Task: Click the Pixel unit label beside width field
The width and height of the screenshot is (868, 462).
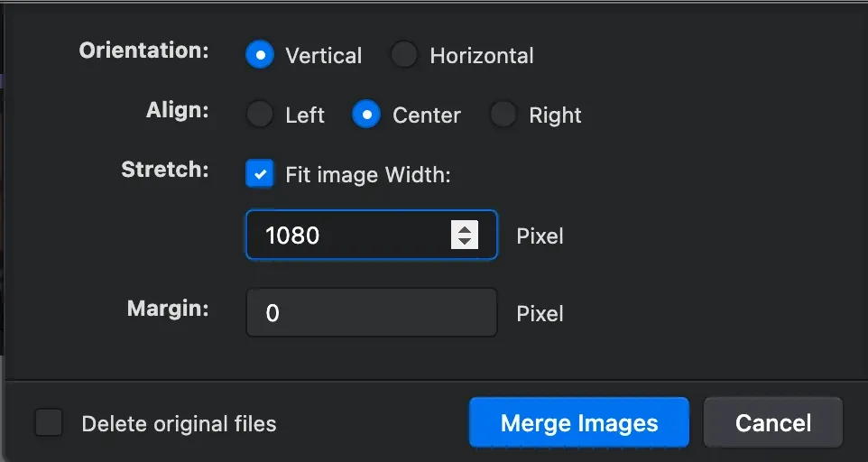Action: click(540, 236)
